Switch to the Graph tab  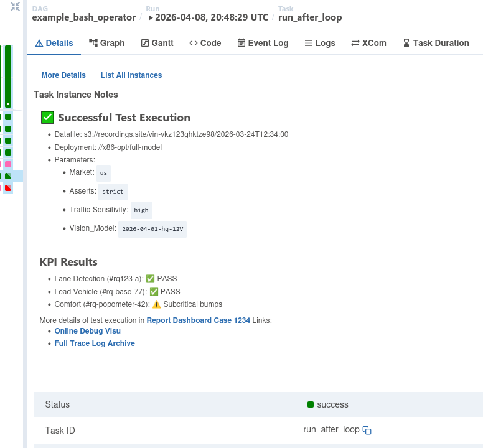click(x=107, y=43)
